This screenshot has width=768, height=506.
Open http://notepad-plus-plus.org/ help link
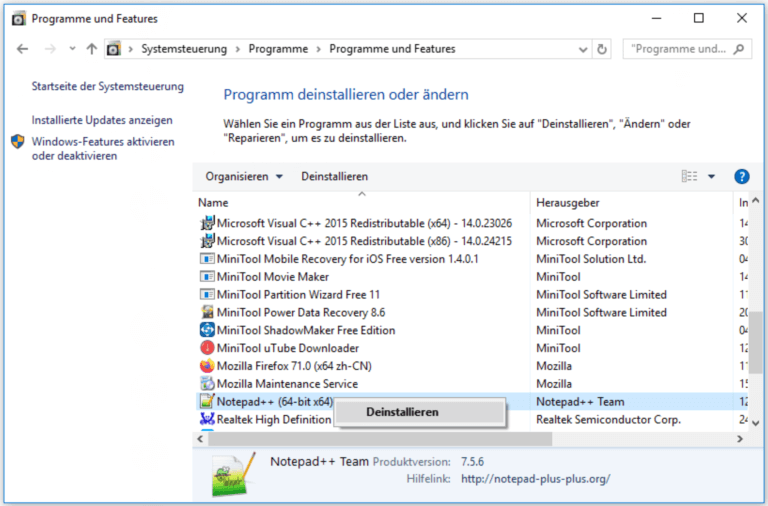[x=535, y=479]
